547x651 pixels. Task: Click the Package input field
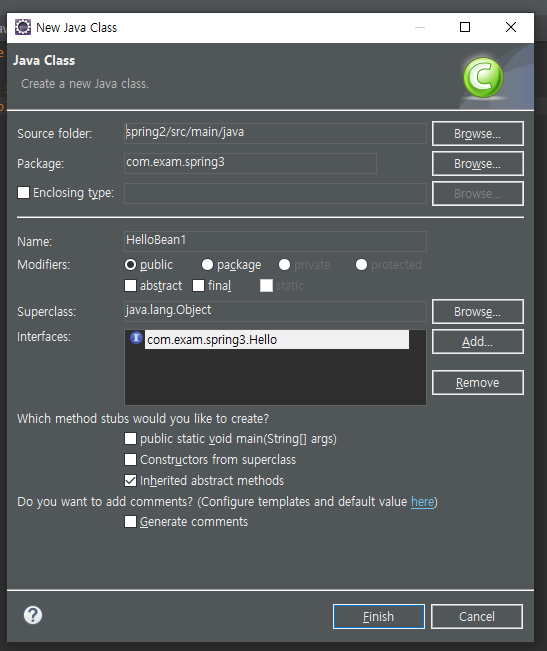pyautogui.click(x=250, y=163)
